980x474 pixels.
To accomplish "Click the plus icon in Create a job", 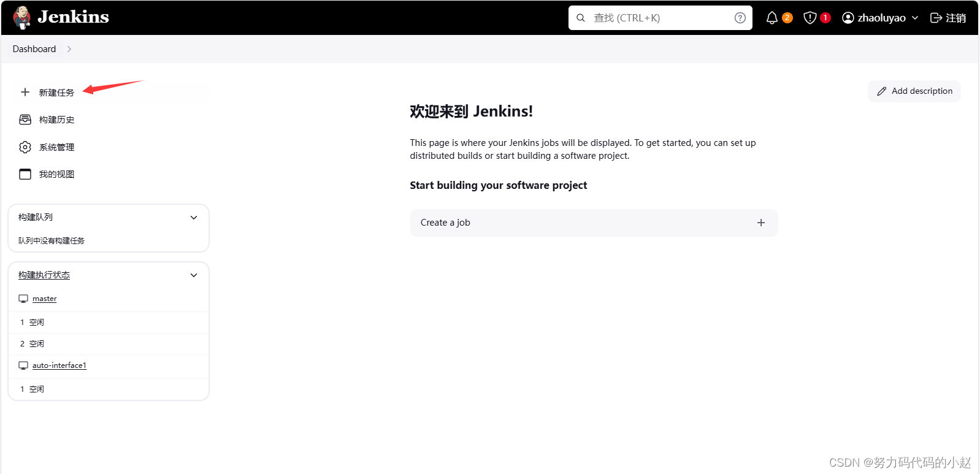I will click(x=761, y=223).
